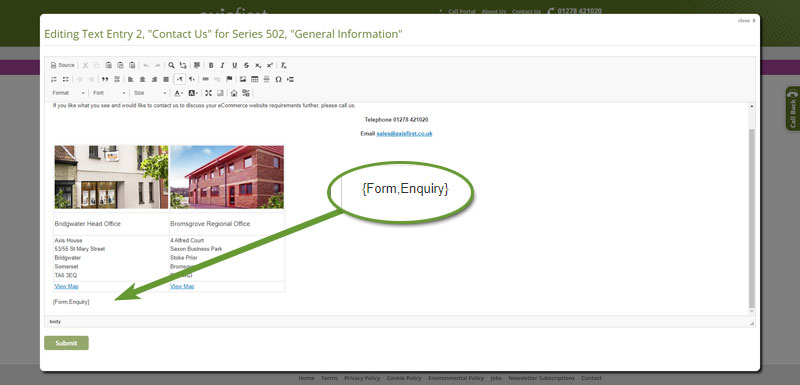This screenshot has width=800, height=385.
Task: Toggle bold formatting in editor toolbar
Action: click(x=211, y=65)
